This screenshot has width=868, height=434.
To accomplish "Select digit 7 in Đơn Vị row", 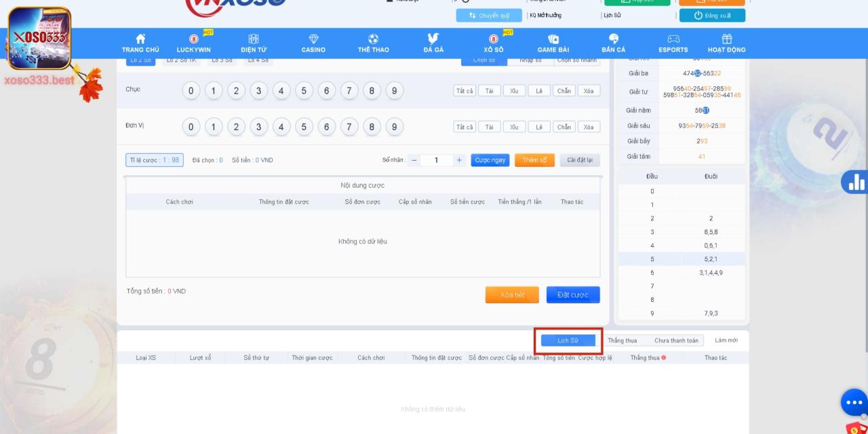I will (349, 127).
